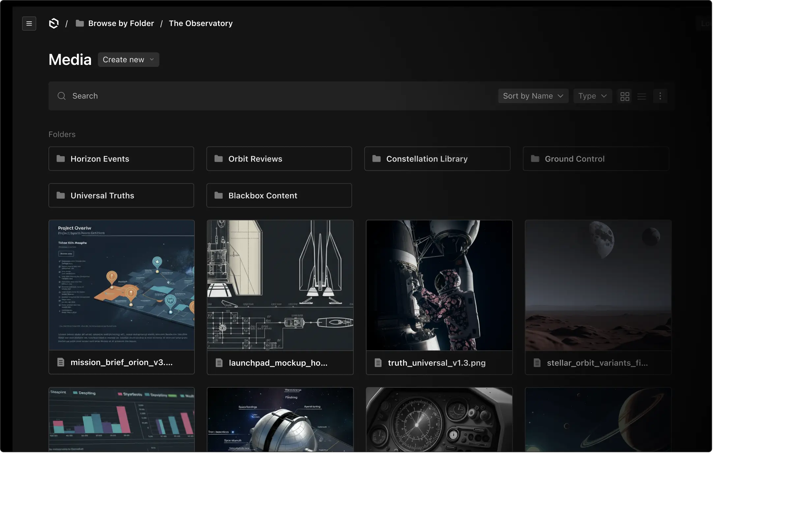Open the Create new dropdown

click(x=128, y=60)
